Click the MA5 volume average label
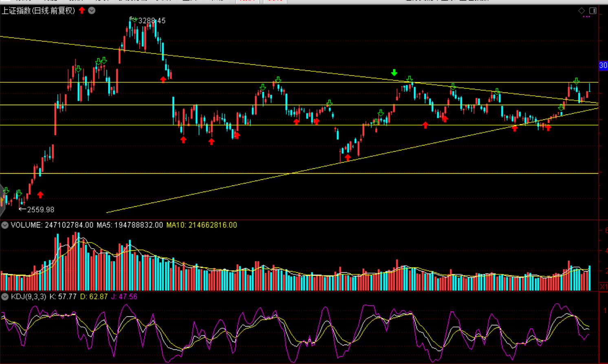608x364 pixels. 130,225
